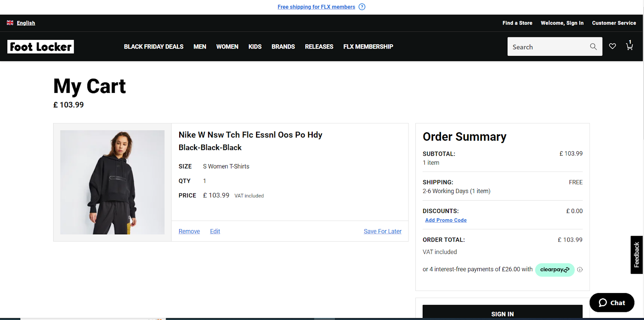Image resolution: width=644 pixels, height=320 pixels.
Task: Open the Chat bubble button
Action: 612,303
